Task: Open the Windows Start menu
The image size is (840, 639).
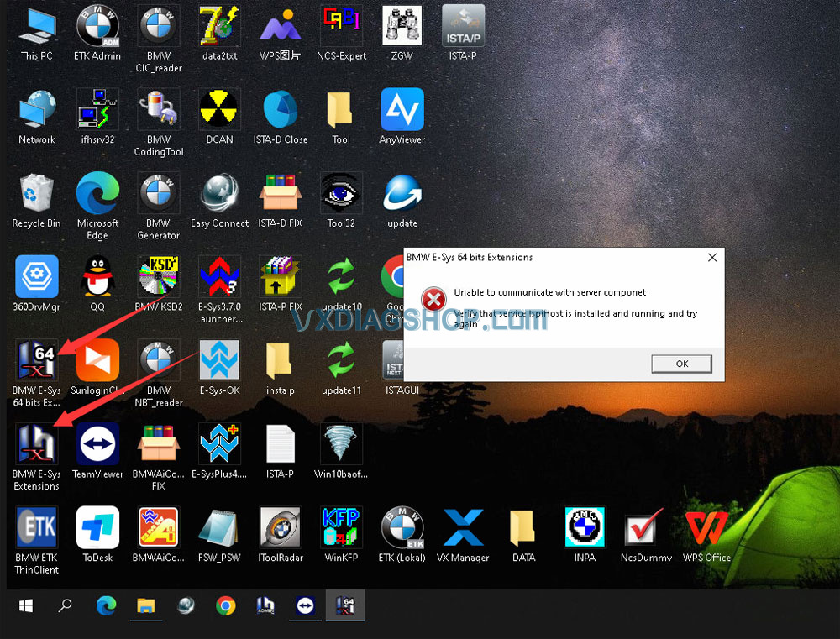Action: click(26, 605)
